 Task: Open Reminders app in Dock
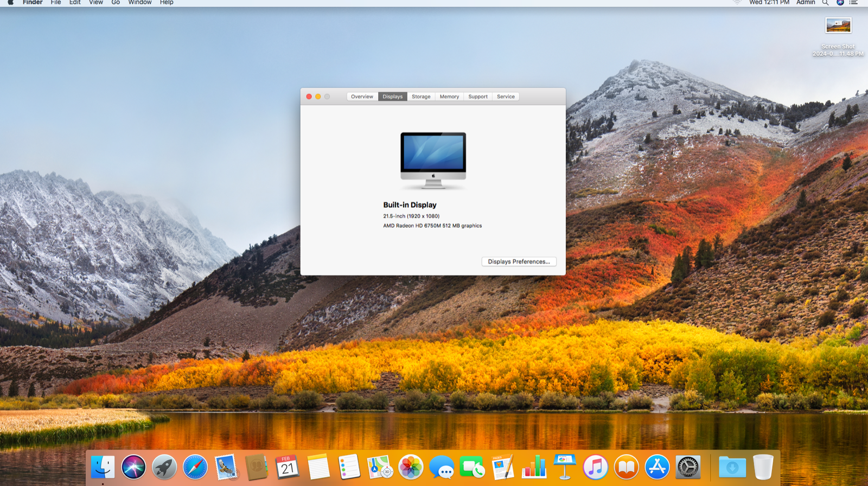pyautogui.click(x=349, y=467)
